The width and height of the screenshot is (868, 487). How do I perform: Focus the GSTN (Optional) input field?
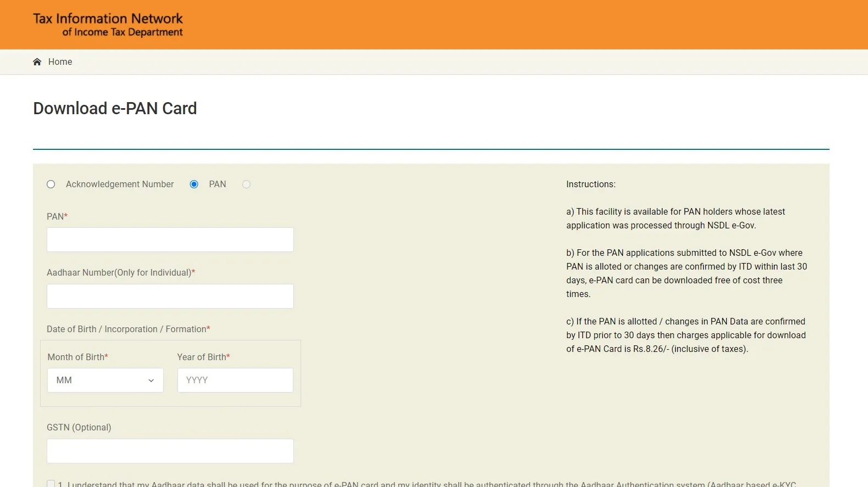(170, 451)
